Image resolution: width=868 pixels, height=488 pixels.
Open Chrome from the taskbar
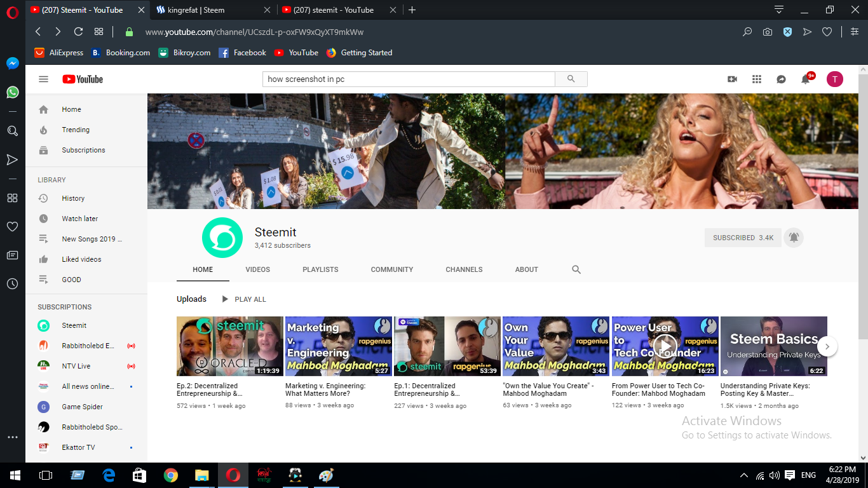point(170,475)
